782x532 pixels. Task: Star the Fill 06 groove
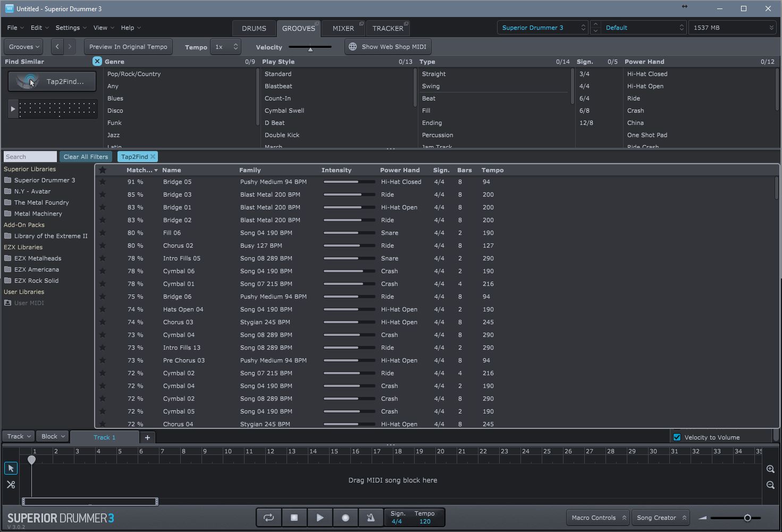(103, 233)
